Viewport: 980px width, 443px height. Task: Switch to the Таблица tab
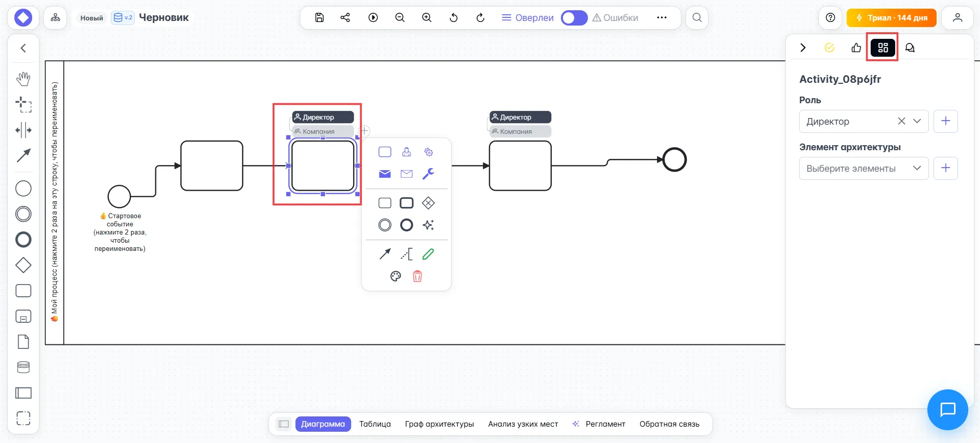tap(375, 424)
